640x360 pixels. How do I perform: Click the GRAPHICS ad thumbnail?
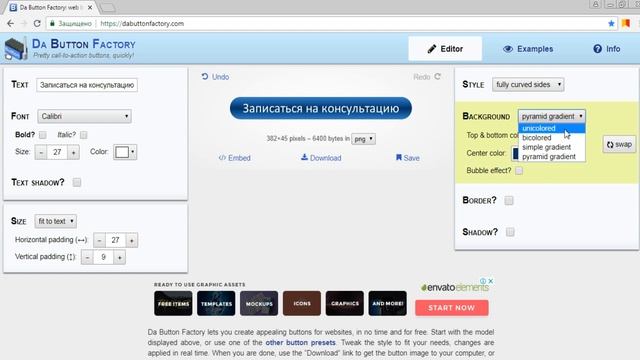[x=344, y=303]
